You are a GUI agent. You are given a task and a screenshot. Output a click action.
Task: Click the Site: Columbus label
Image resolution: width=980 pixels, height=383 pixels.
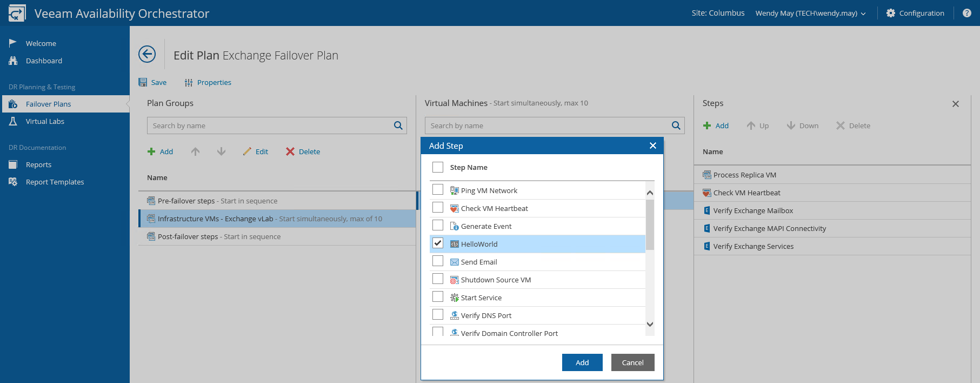(x=718, y=13)
